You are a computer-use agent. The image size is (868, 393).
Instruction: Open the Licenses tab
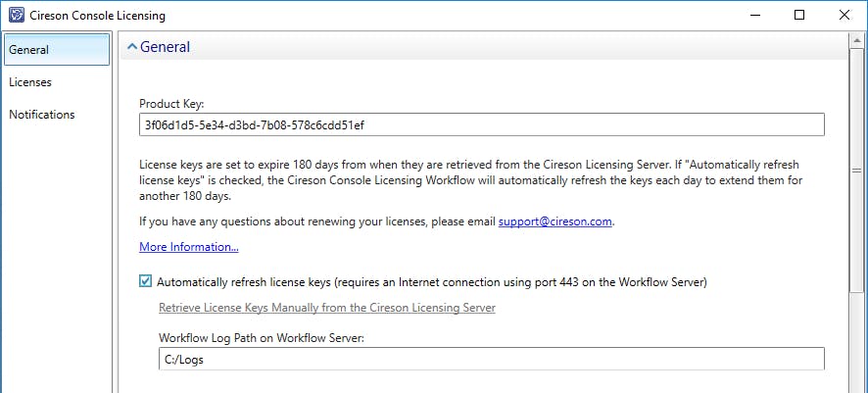(30, 82)
